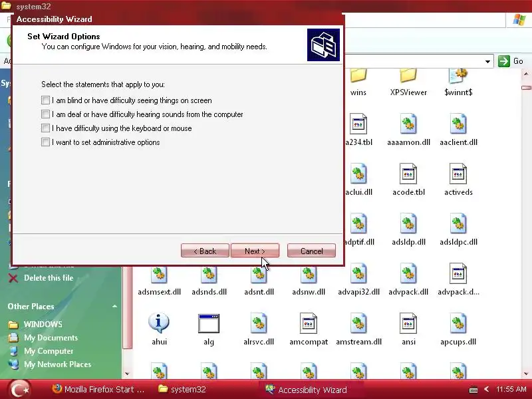Image resolution: width=532 pixels, height=399 pixels.
Task: Select the XPSViewer folder icon
Action: click(x=408, y=76)
